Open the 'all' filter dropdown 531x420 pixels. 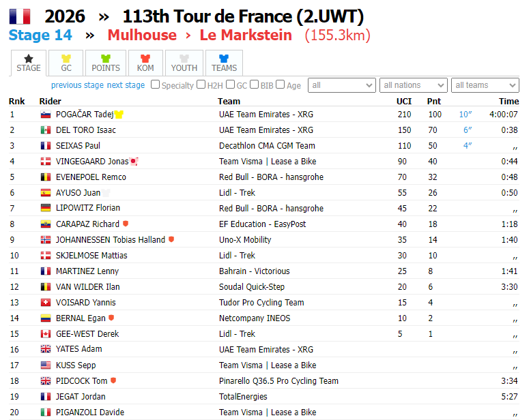pyautogui.click(x=342, y=85)
